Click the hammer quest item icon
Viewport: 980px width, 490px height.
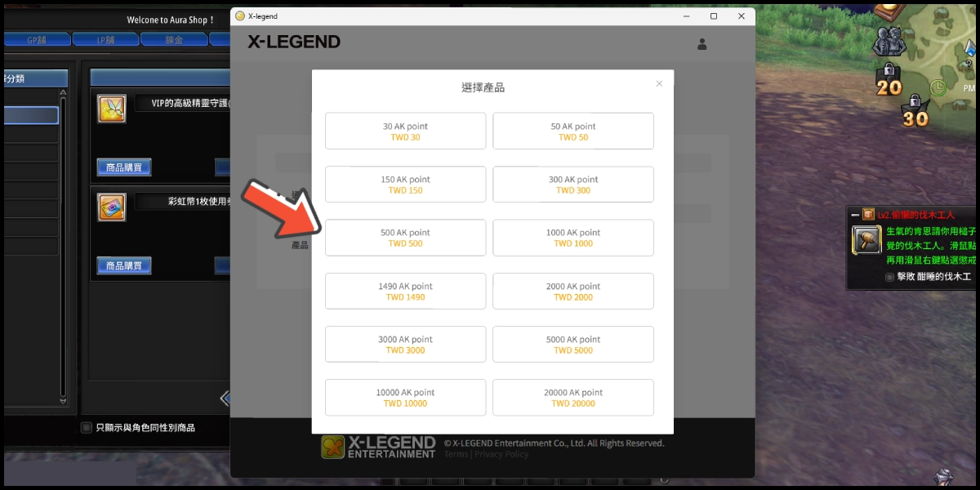click(x=866, y=241)
